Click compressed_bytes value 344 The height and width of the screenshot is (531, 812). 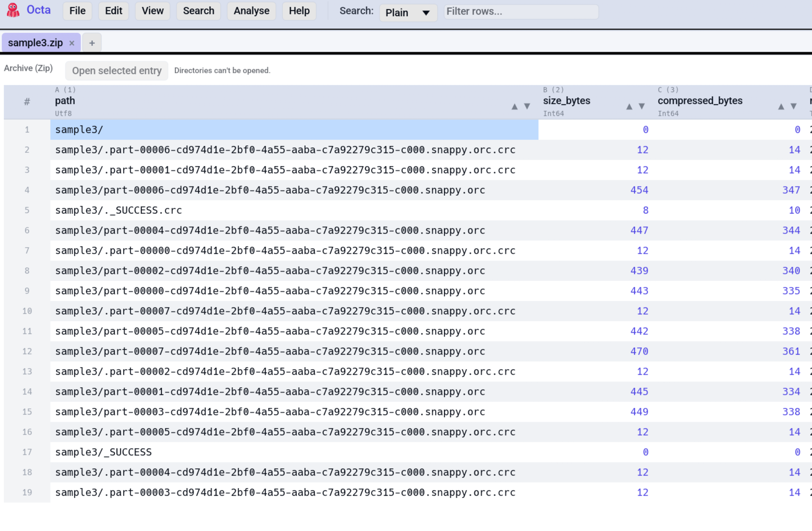tap(791, 231)
